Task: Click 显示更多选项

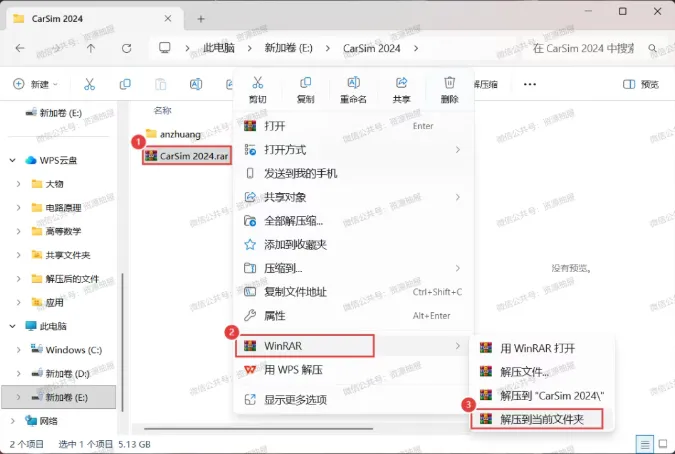Action: [x=353, y=400]
